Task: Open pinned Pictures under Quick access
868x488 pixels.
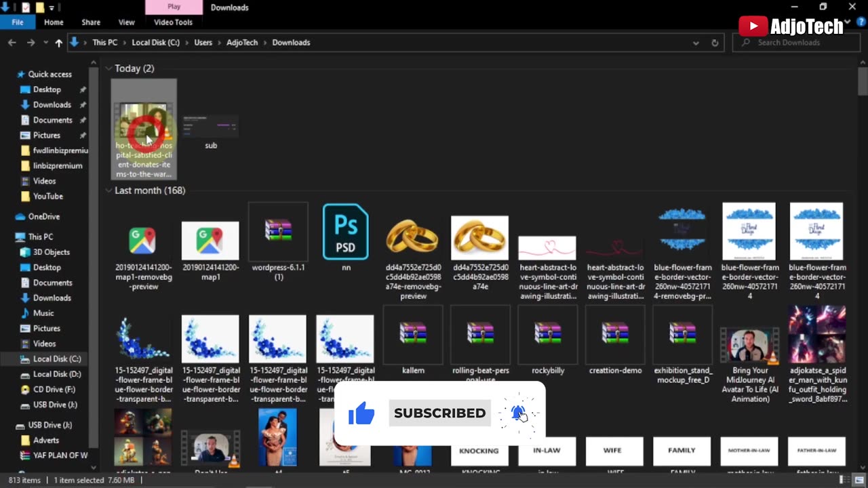Action: [47, 136]
